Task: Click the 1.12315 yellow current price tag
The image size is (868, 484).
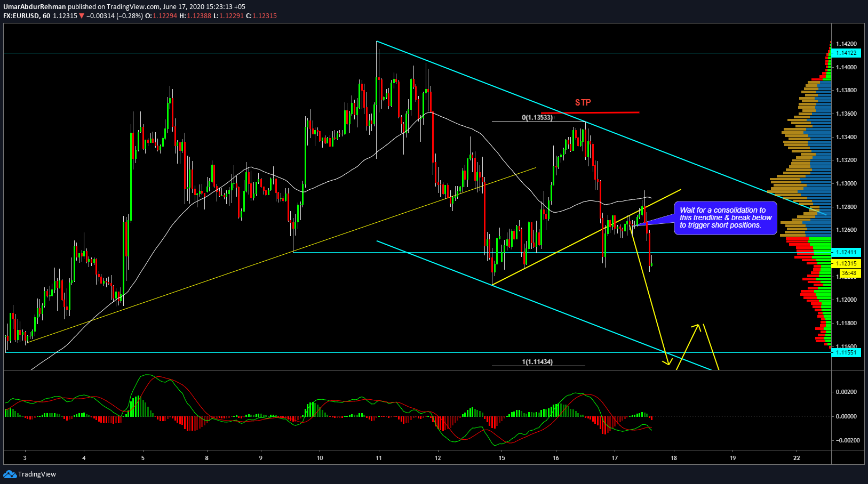Action: 846,263
